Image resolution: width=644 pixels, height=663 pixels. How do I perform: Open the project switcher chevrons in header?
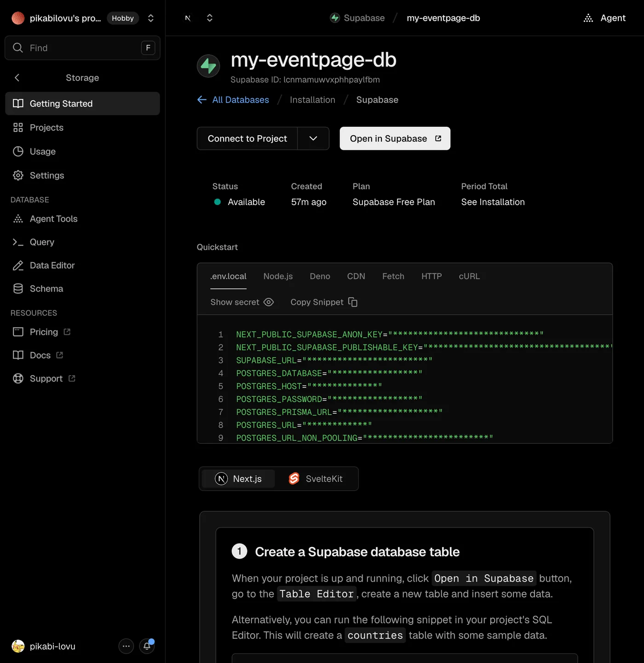(209, 18)
